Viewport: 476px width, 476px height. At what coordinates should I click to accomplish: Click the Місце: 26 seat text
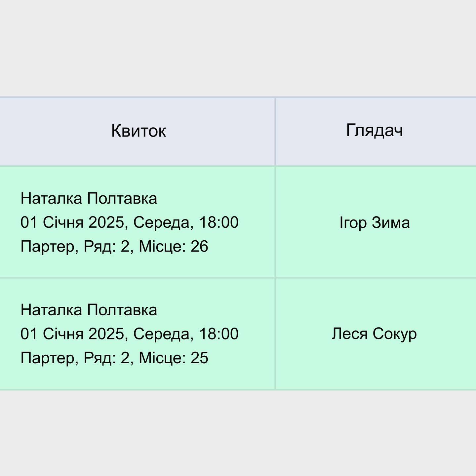(174, 247)
